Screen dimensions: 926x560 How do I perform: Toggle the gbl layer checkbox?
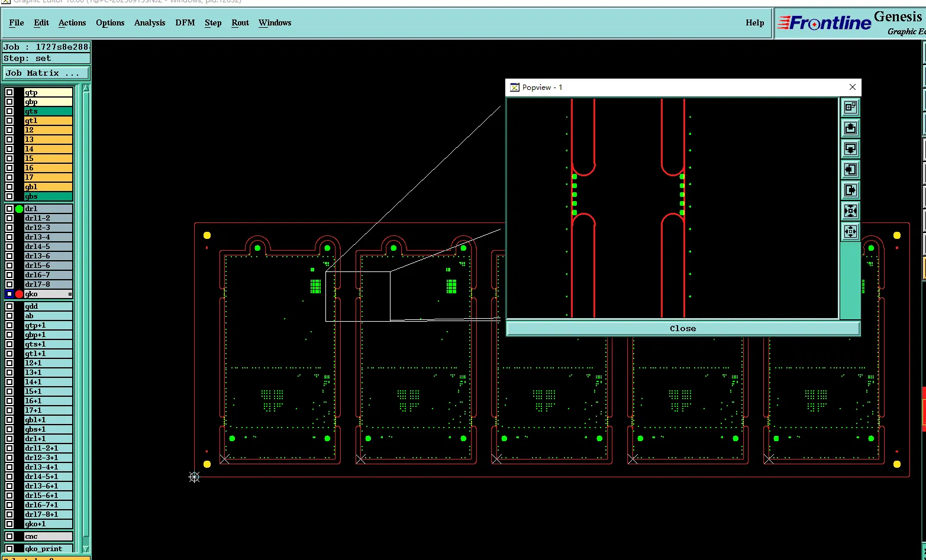click(9, 187)
